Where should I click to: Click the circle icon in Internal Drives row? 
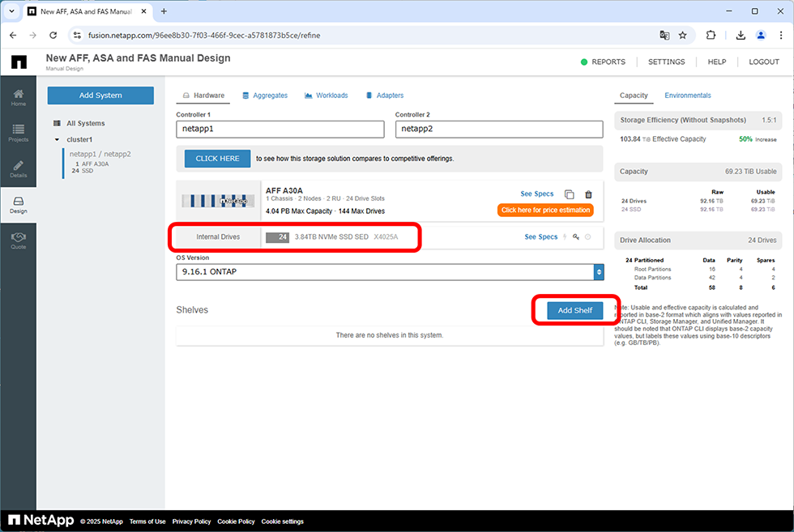coord(588,237)
